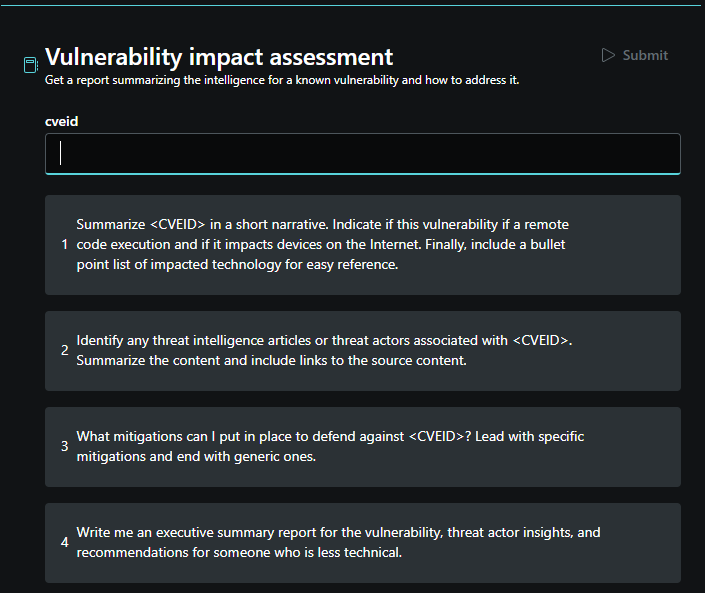Select prompt card one about summarizing CVEID
Viewport: 705px width, 593px height.
[363, 245]
